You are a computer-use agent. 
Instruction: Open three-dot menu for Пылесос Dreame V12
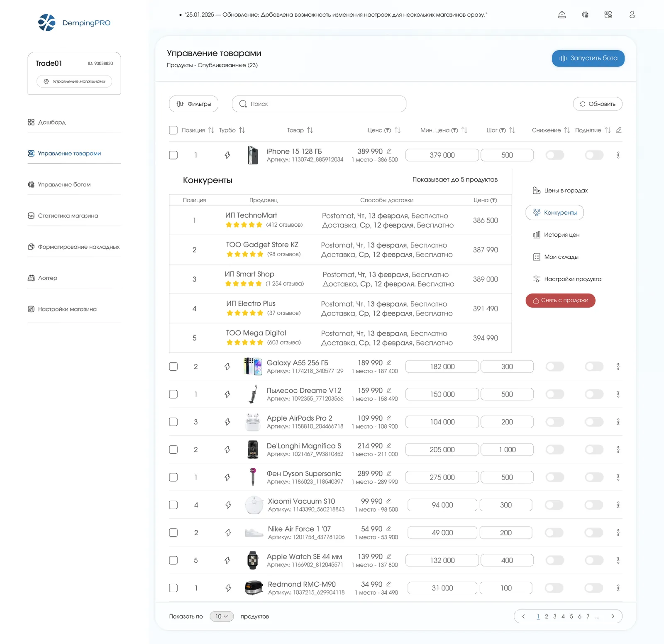618,394
